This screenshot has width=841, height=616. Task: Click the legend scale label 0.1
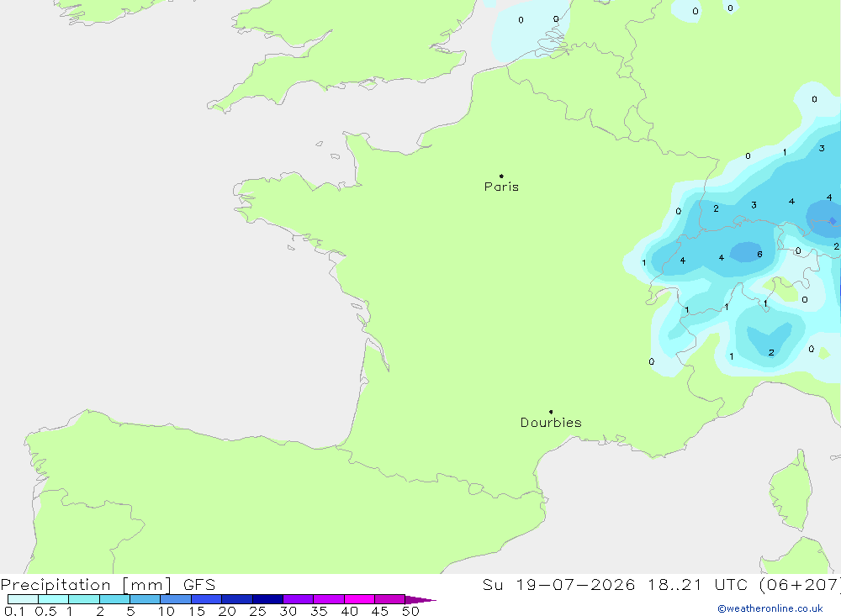(x=14, y=611)
